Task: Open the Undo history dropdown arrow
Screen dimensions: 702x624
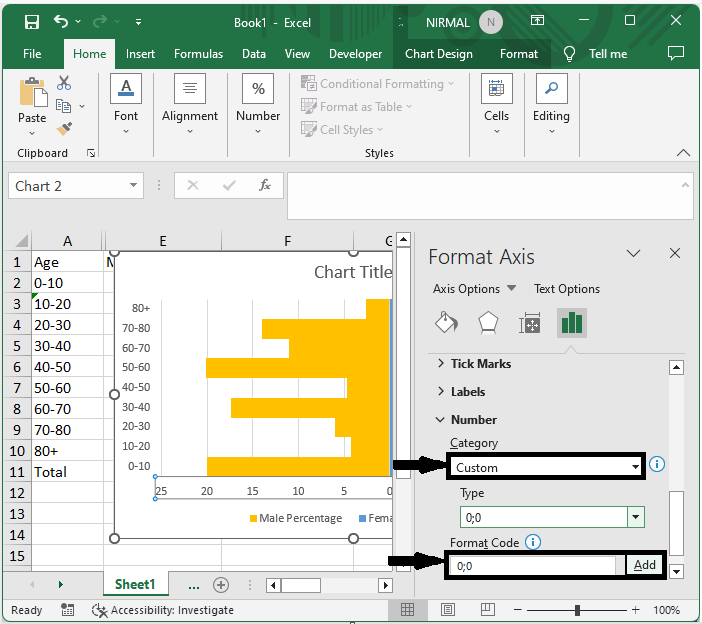Action: pos(78,21)
